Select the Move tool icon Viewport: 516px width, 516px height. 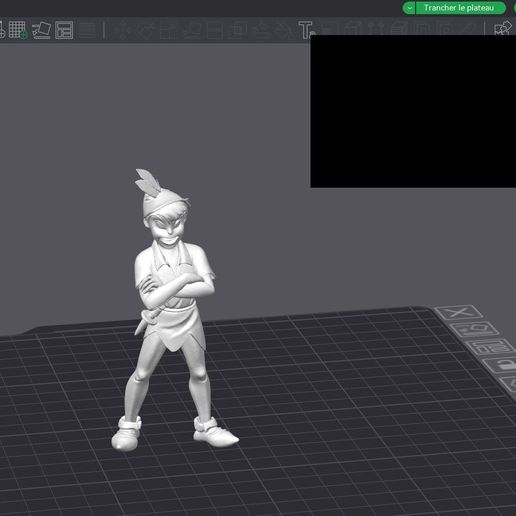click(122, 30)
